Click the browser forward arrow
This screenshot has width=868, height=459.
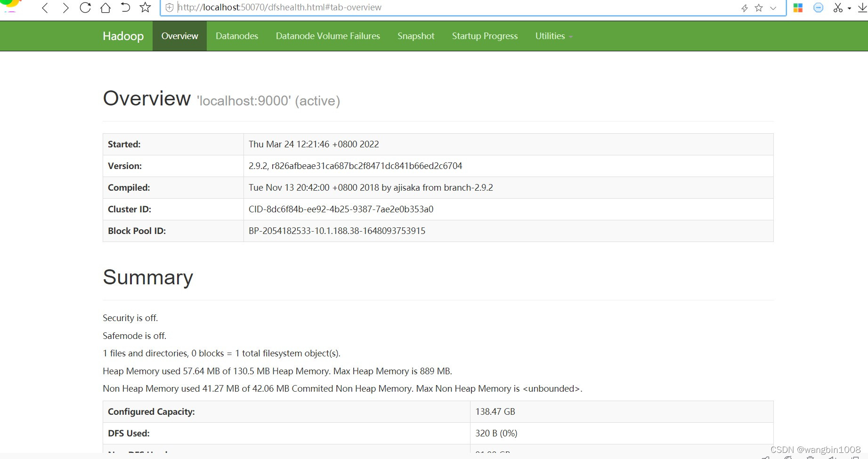(65, 8)
